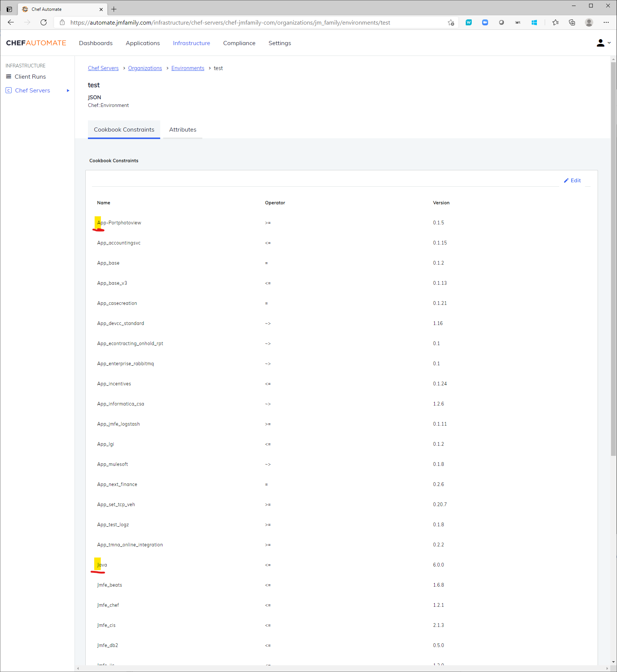
Task: Open the Dashboards menu
Action: pyautogui.click(x=96, y=43)
